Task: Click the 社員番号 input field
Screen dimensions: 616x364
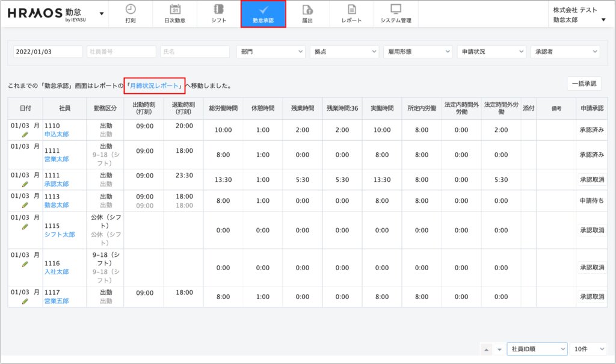Action: click(121, 52)
